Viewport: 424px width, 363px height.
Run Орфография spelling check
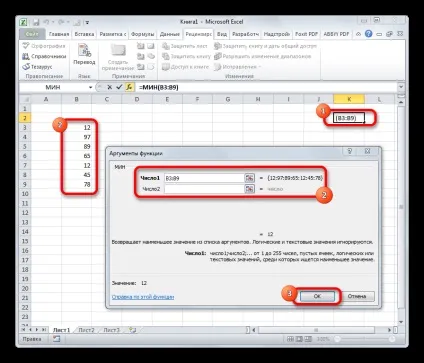[x=44, y=46]
